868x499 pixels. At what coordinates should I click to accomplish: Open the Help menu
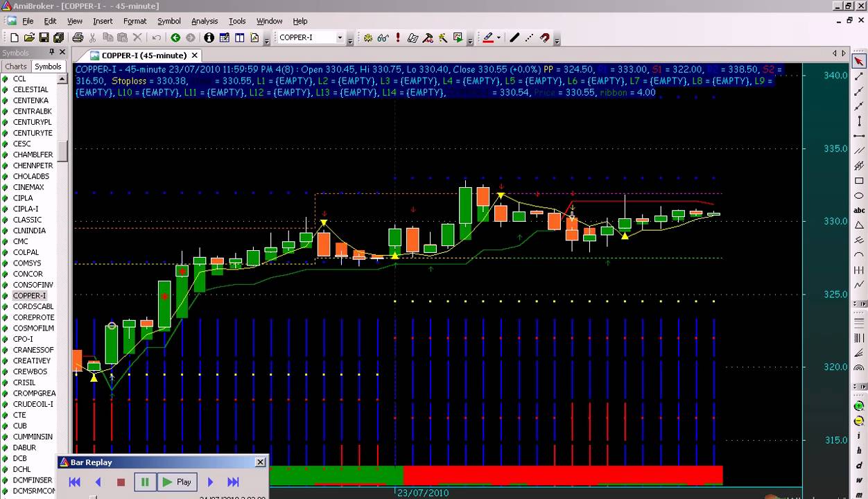pos(300,21)
